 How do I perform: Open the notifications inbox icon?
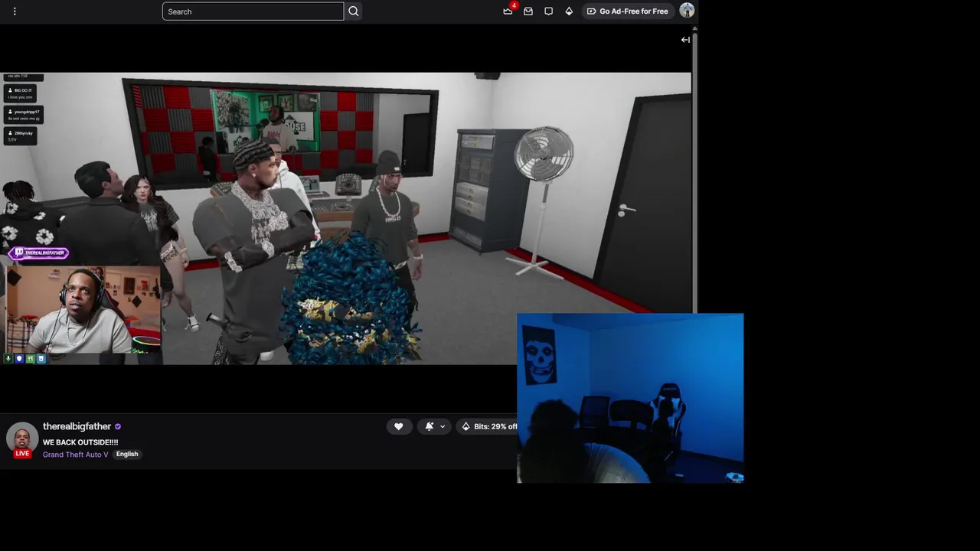click(528, 11)
